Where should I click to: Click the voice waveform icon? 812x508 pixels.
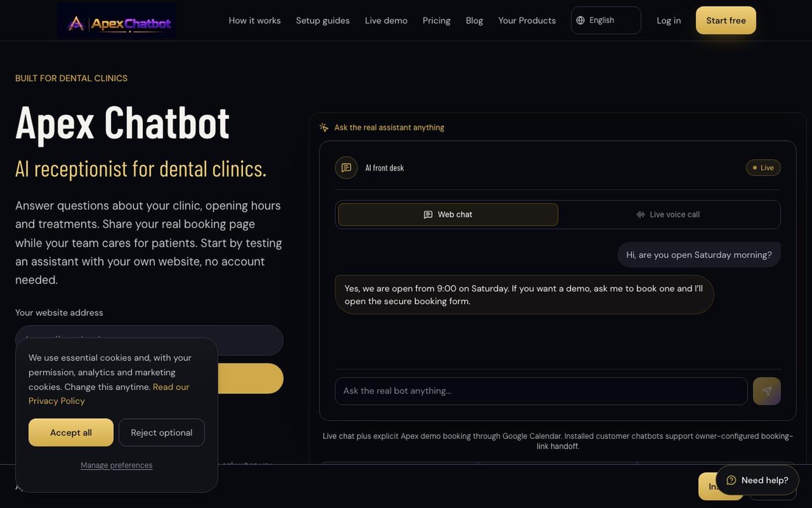640,214
